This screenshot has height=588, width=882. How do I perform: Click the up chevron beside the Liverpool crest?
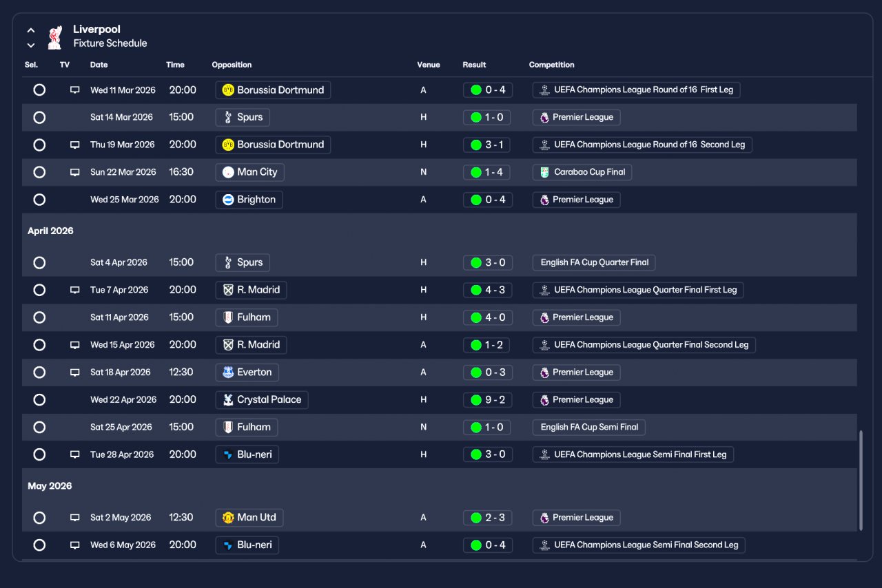tap(31, 31)
